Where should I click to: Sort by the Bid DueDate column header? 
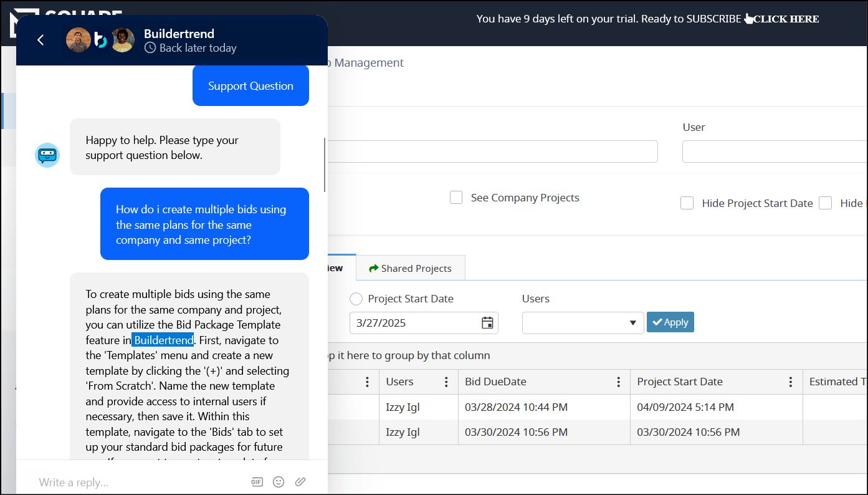[x=495, y=382]
